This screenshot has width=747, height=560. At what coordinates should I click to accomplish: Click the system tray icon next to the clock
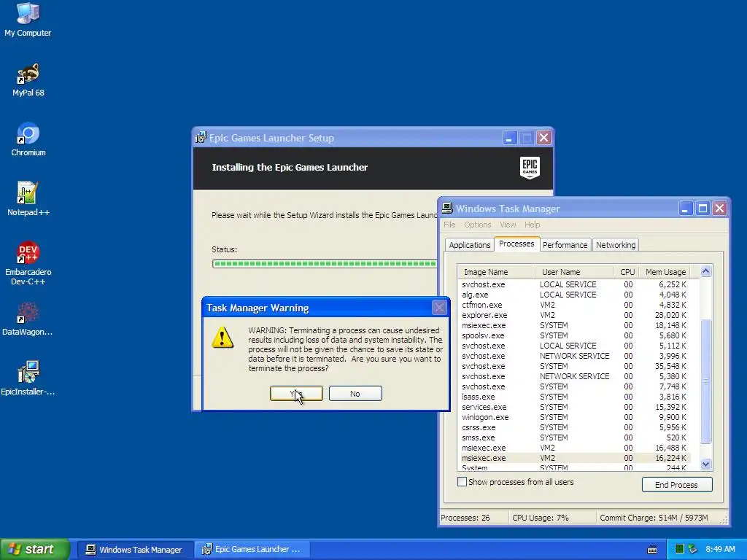(693, 549)
